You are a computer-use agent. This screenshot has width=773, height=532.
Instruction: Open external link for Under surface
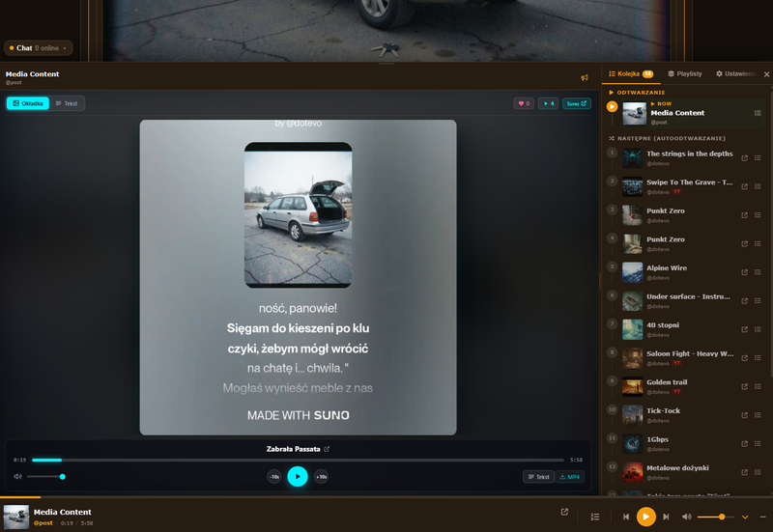tap(744, 301)
